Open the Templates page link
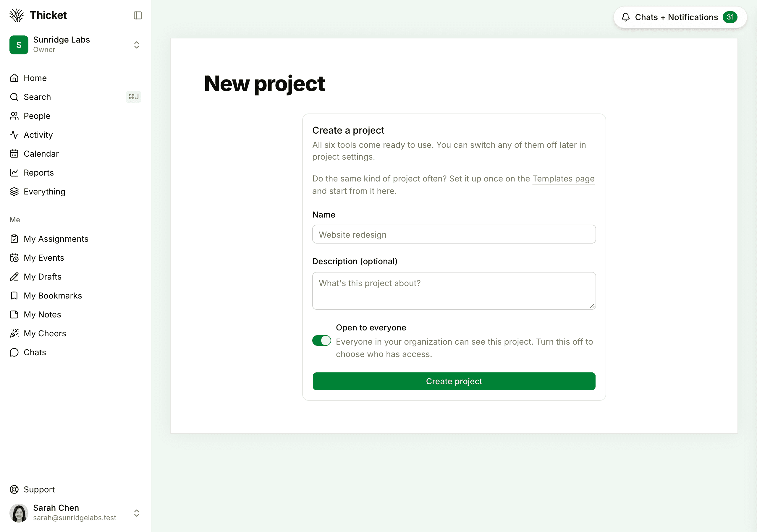The width and height of the screenshot is (757, 532). pyautogui.click(x=563, y=179)
